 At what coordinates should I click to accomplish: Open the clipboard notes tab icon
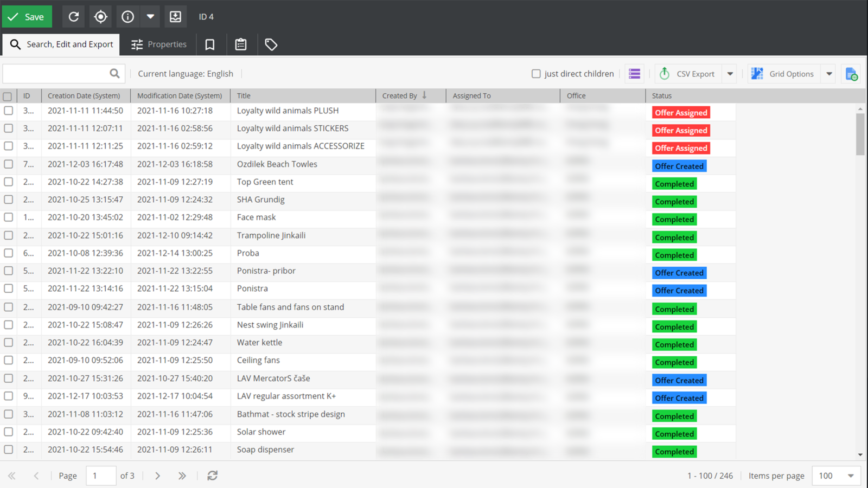241,44
